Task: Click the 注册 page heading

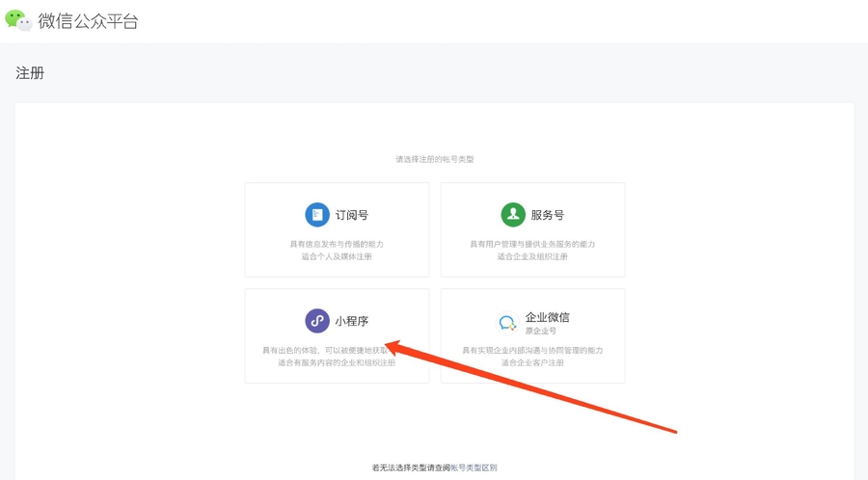Action: (30, 73)
